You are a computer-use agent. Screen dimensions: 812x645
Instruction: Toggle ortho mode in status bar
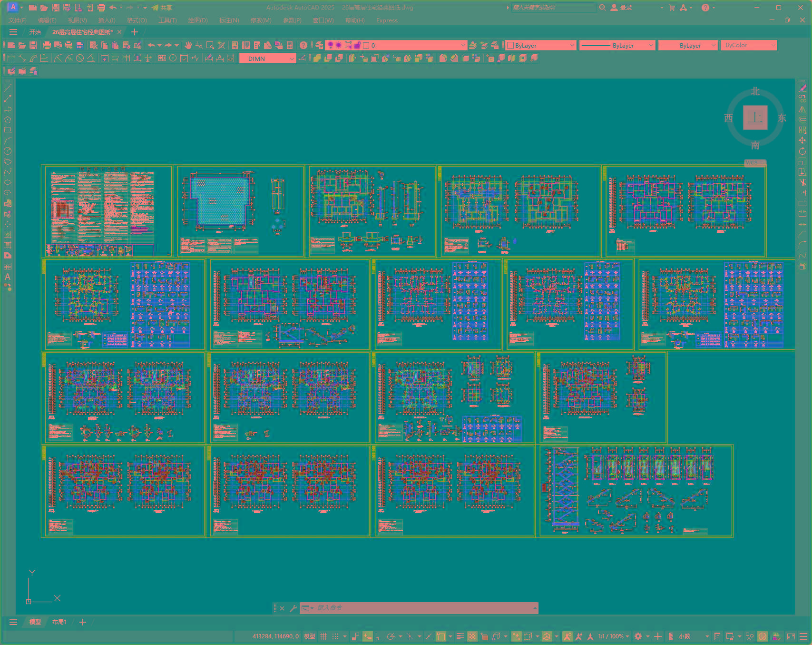pos(379,636)
